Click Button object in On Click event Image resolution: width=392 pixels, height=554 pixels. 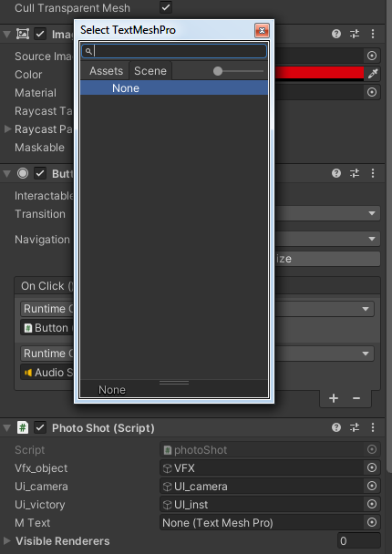coord(47,328)
